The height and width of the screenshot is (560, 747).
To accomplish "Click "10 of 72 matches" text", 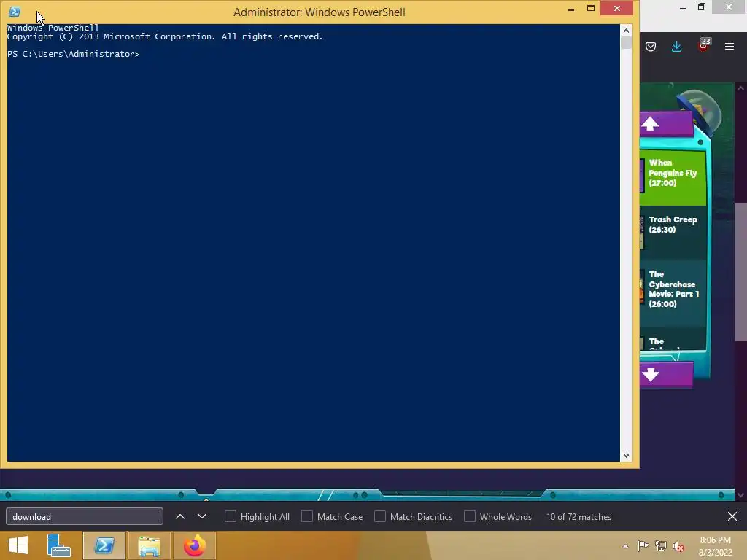I will click(578, 517).
